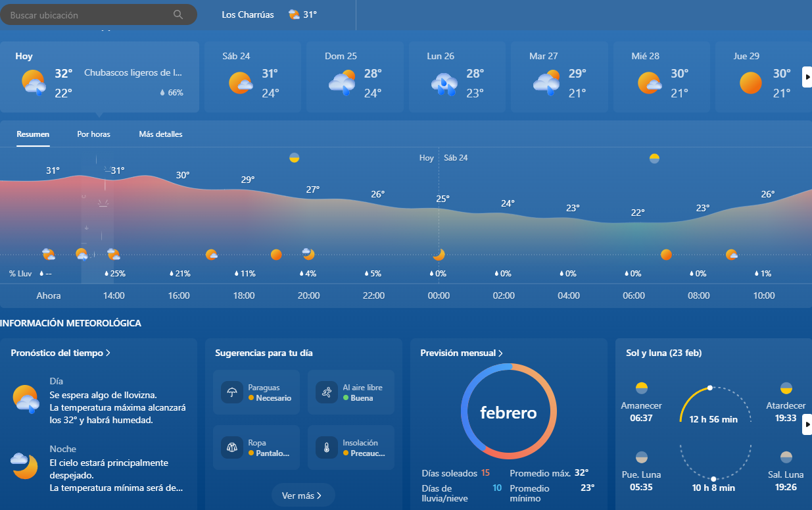Click the Atardecer sunset icon
812x510 pixels.
click(x=786, y=388)
